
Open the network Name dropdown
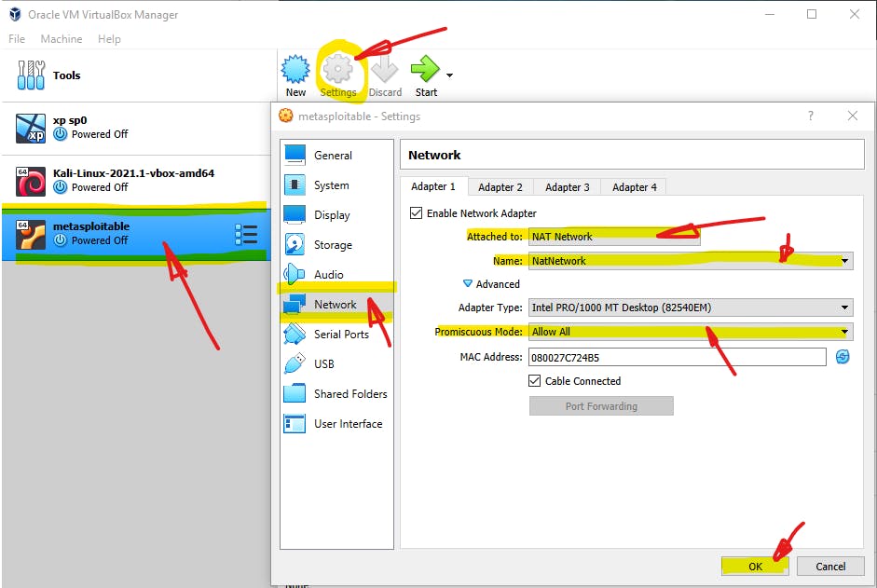coord(691,261)
